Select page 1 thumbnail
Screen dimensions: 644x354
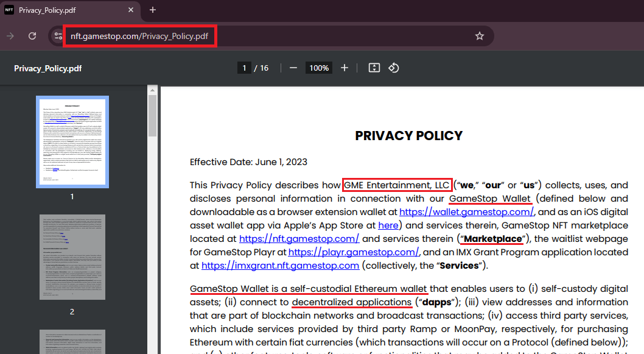[72, 142]
